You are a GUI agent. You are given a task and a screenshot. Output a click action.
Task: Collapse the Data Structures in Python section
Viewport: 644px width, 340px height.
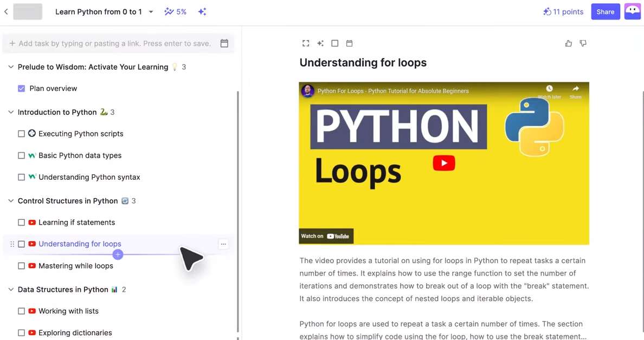pos(11,289)
